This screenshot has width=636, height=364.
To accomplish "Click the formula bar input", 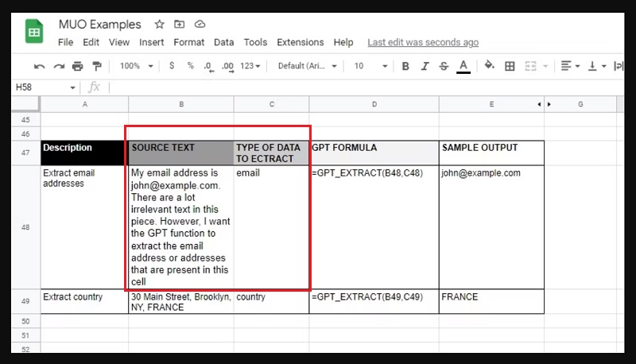I will tap(365, 87).
